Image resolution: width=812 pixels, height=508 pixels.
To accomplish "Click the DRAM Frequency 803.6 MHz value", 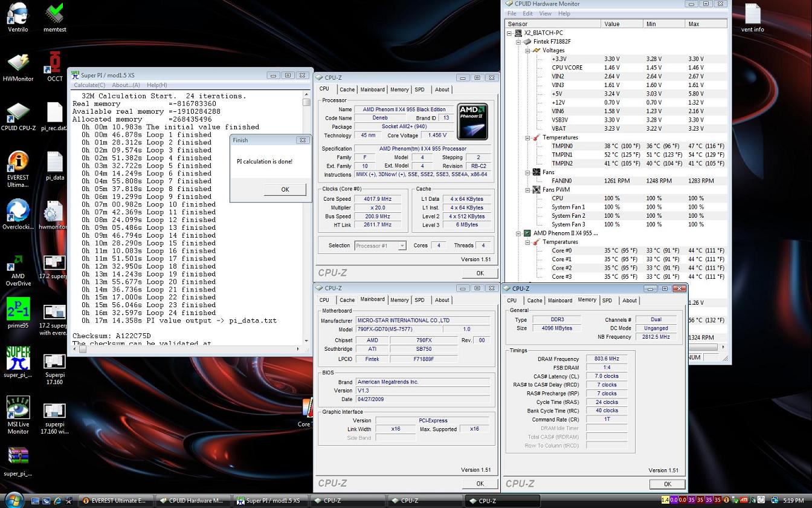I will point(607,359).
